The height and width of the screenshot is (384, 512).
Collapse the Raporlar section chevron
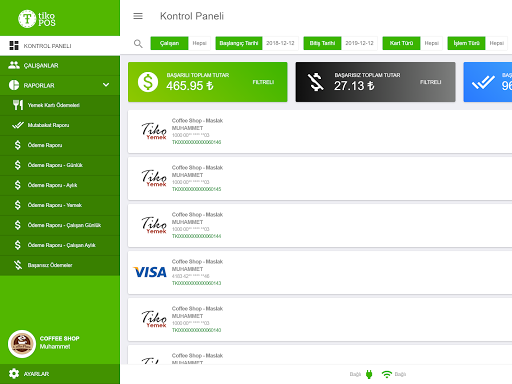click(x=106, y=85)
